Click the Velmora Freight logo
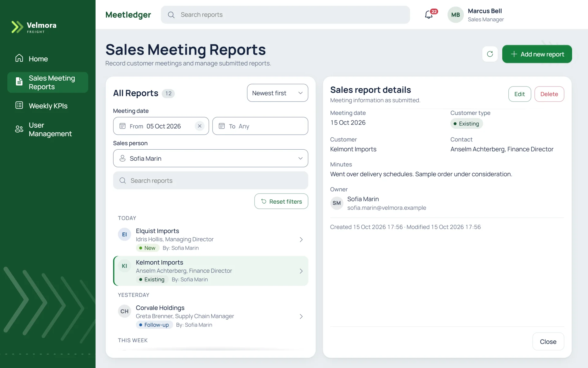Screen dimensions: 588x368 pos(34,27)
